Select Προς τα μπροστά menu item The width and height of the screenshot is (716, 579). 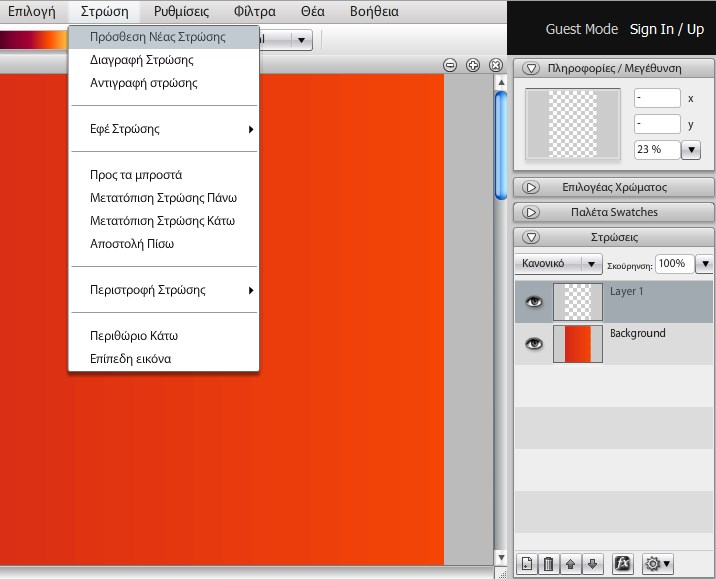tap(164, 175)
